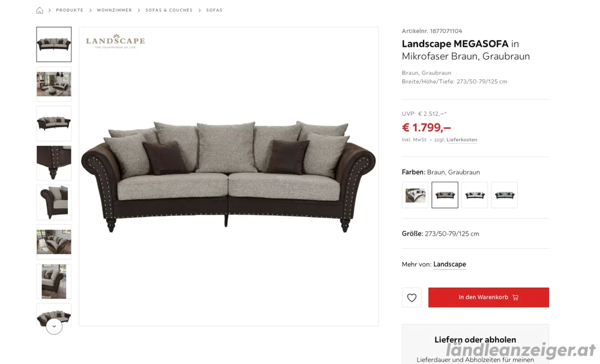
Task: Go to the home page icon in breadcrumb
Action: click(x=40, y=10)
